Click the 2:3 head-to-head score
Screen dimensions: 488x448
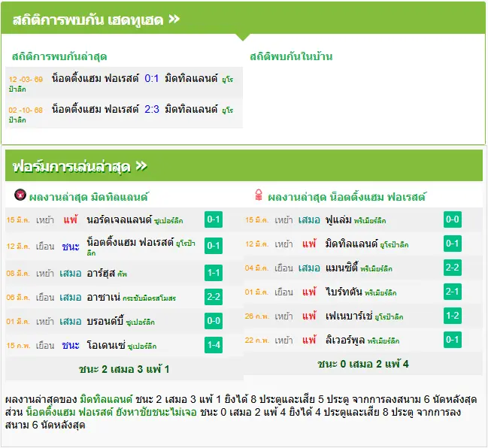coord(152,109)
